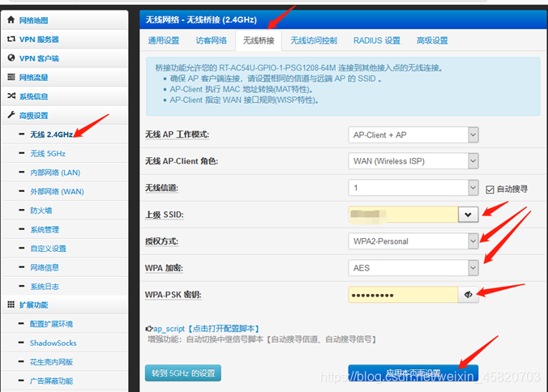Open the 授权方式 WPA2-Personal dropdown
Image resolution: width=548 pixels, height=392 pixels.
pyautogui.click(x=413, y=241)
